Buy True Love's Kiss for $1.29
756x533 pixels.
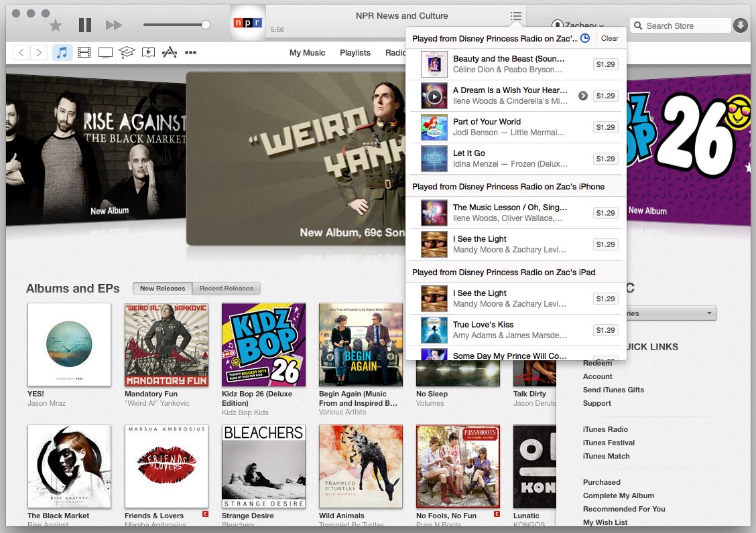pos(605,330)
